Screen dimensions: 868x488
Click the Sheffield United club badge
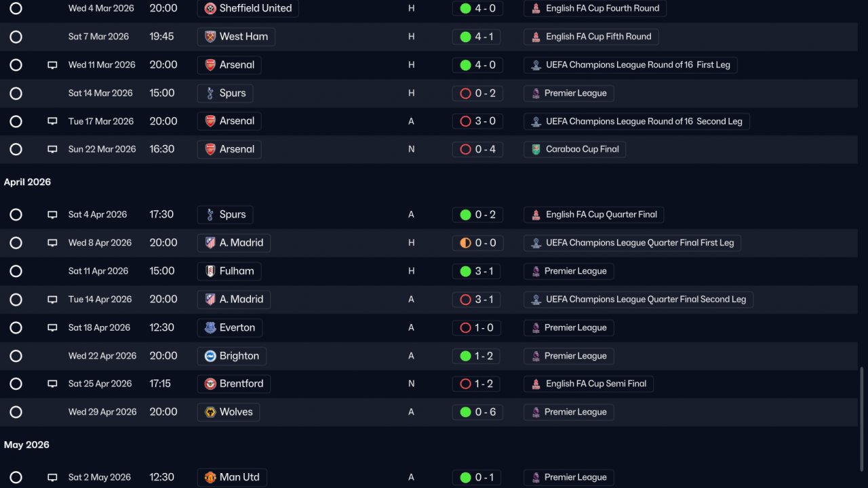point(210,8)
